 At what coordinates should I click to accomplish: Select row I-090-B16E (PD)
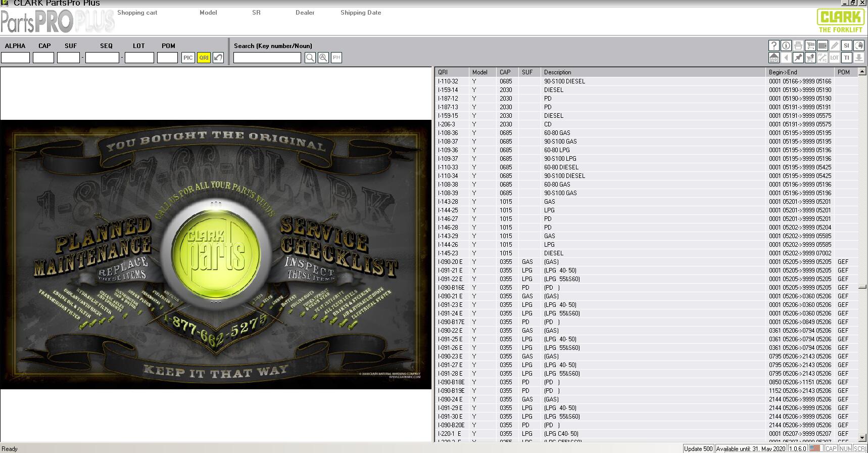coord(647,287)
